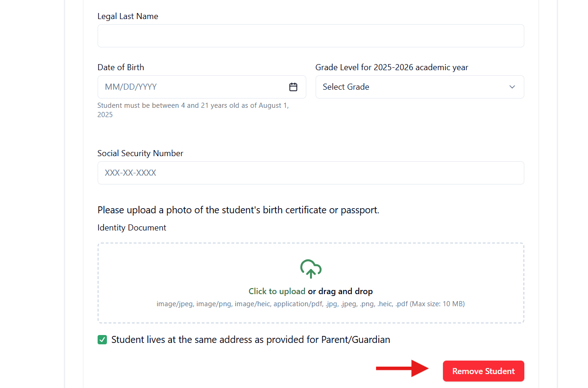Follow the 'Click to upload' link
588x388 pixels.
277,291
